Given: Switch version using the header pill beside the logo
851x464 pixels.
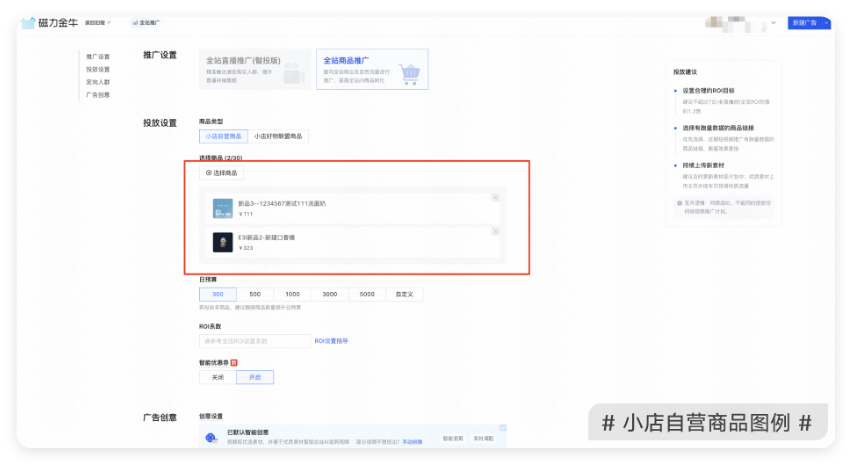Looking at the screenshot, I should point(98,23).
